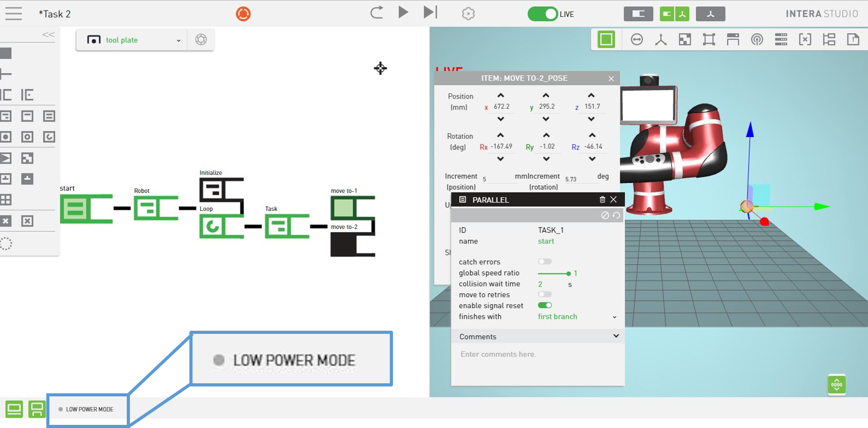Play the task
The height and width of the screenshot is (428, 868).
coord(403,12)
